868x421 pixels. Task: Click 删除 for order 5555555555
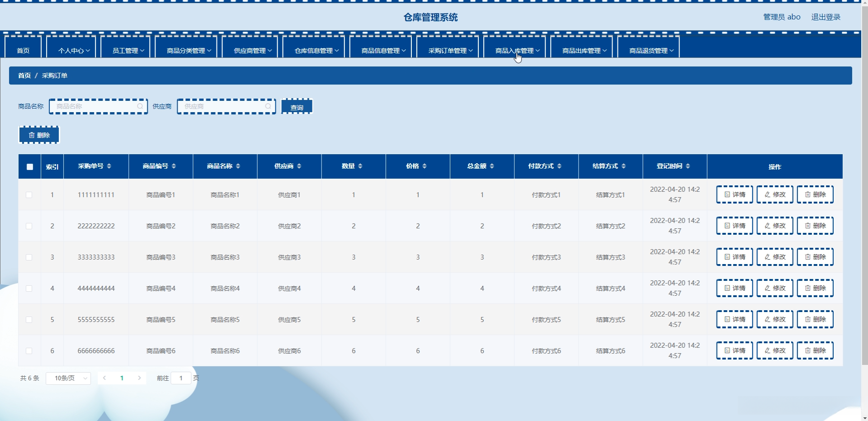click(x=815, y=319)
